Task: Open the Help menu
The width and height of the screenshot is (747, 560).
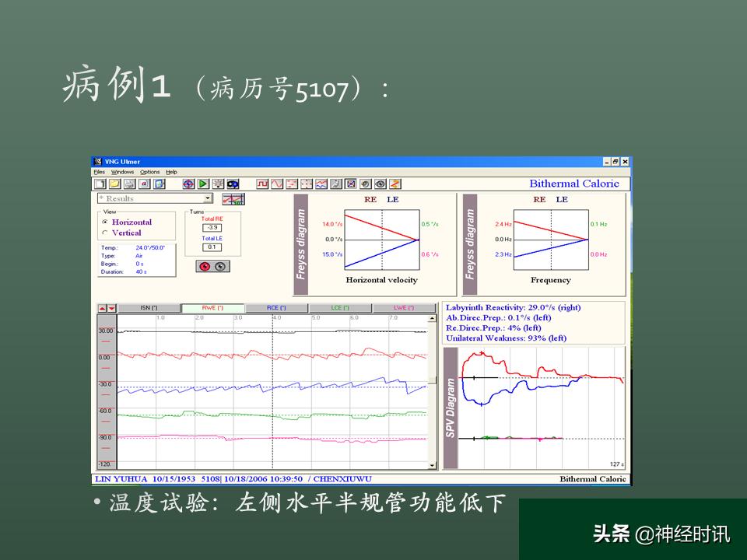Action: tap(171, 172)
